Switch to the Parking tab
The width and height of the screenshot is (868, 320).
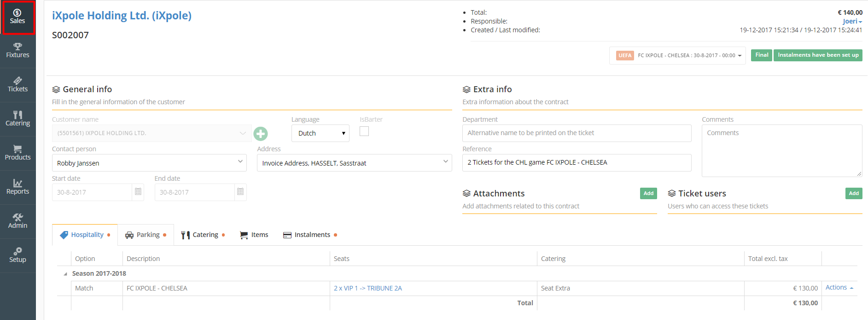(x=146, y=235)
